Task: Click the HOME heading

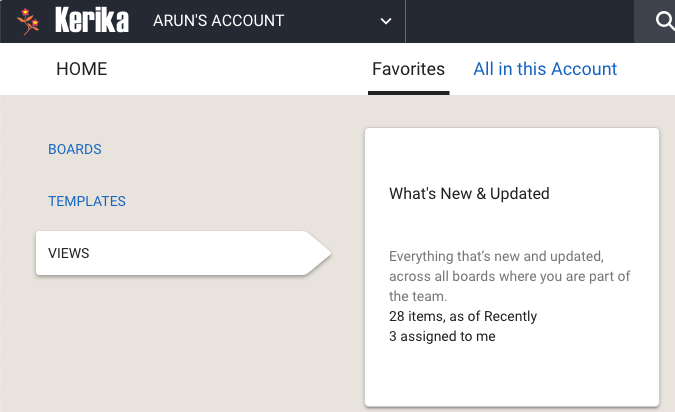Action: 81,69
